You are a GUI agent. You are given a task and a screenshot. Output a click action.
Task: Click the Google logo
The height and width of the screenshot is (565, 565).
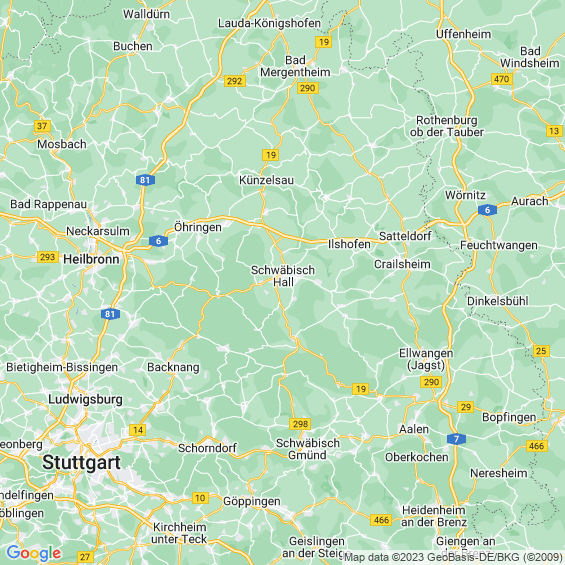34,553
